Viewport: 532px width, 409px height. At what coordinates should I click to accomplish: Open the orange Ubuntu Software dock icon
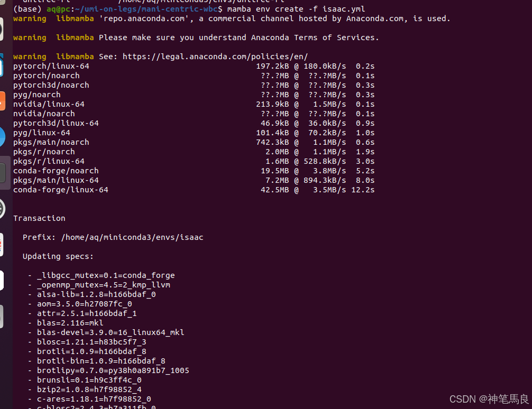(3, 101)
